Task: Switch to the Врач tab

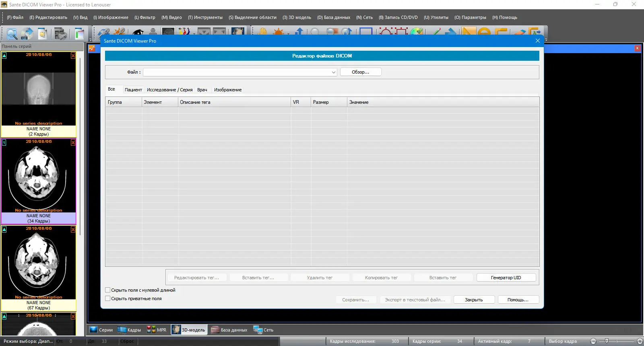Action: tap(202, 90)
